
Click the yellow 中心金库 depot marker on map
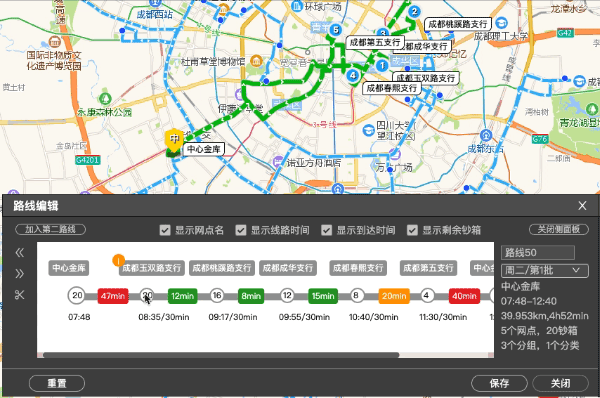coord(174,141)
